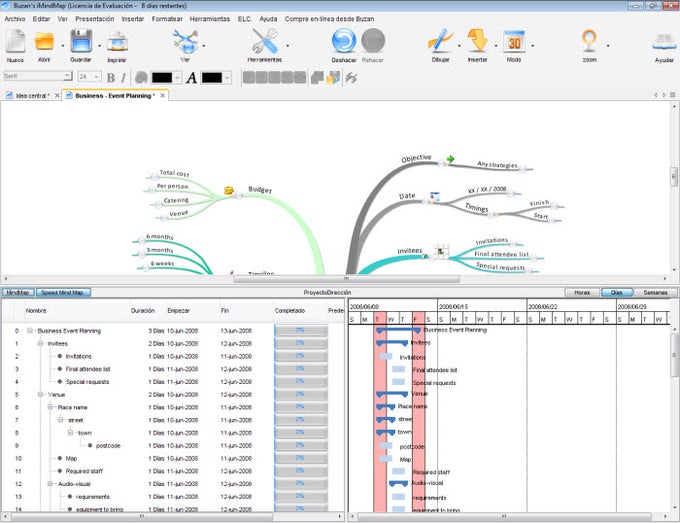Close the Business - Event Planning tab
Image resolution: width=680 pixels, height=523 pixels.
pyautogui.click(x=163, y=95)
